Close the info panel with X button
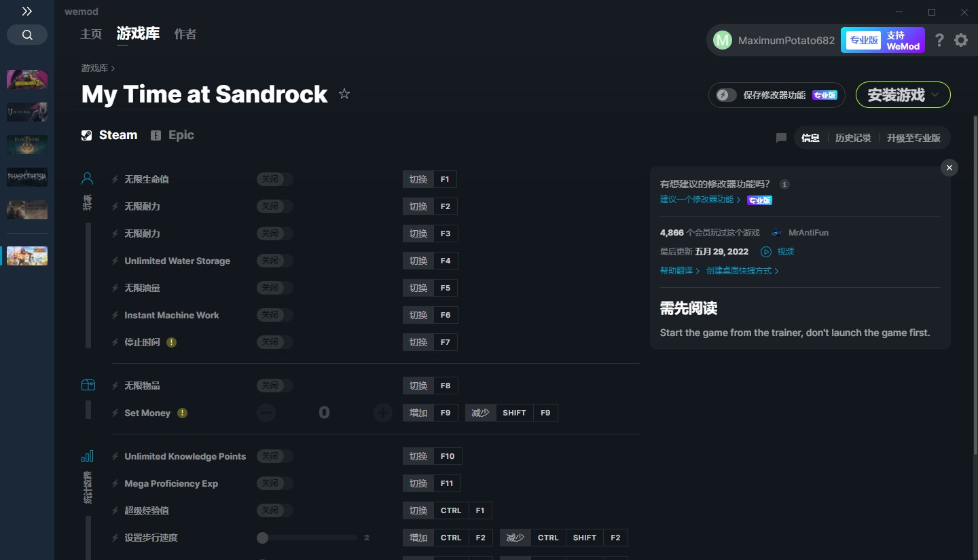Viewport: 978px width, 560px height. coord(949,168)
